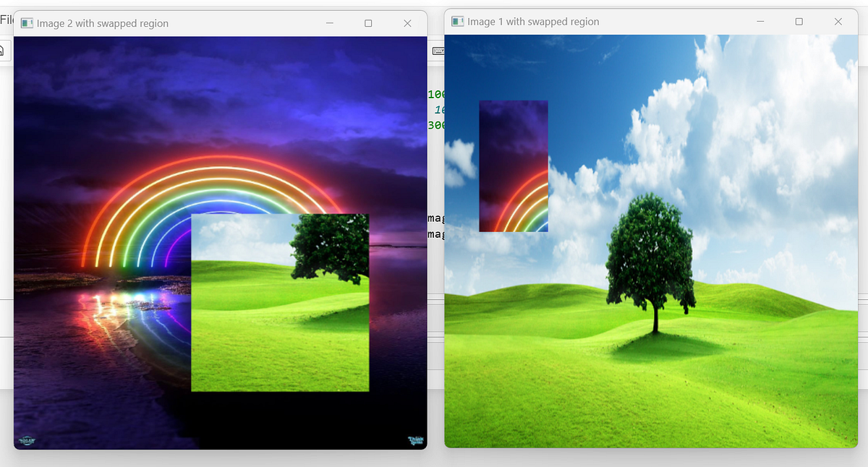Click the small icon below the File menu
The height and width of the screenshot is (467, 868).
tap(4, 50)
